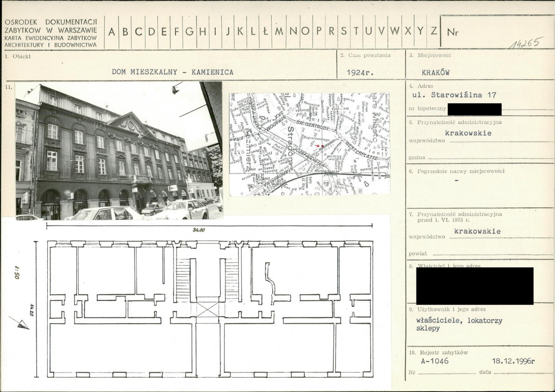This screenshot has width=555, height=392.
Task: Select the letter K index box
Action: click(240, 32)
